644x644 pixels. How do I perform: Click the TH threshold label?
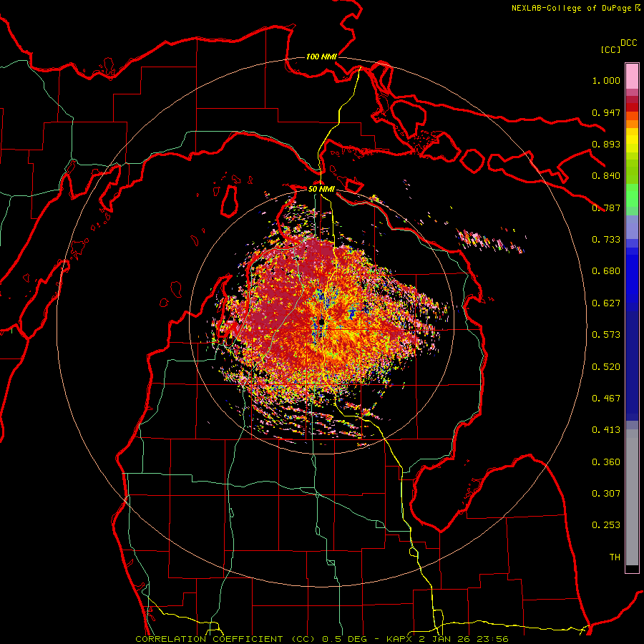[615, 557]
